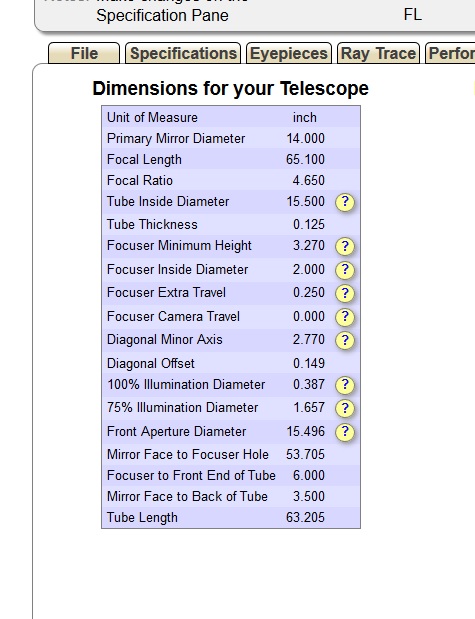475x619 pixels.
Task: Click the Diagonal Offset value 0.149
Action: pyautogui.click(x=309, y=364)
